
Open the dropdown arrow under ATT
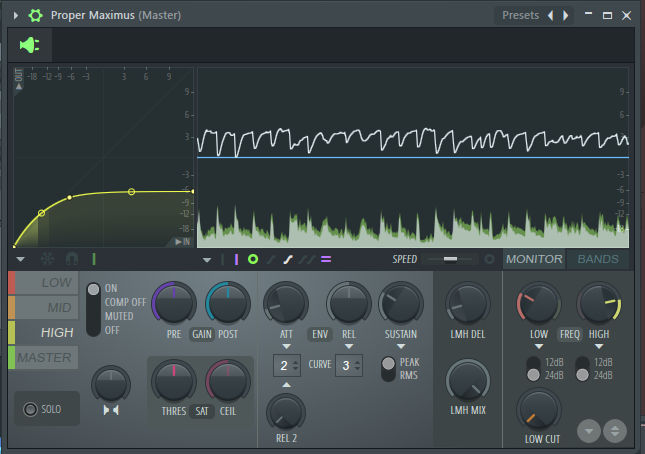[x=287, y=347]
